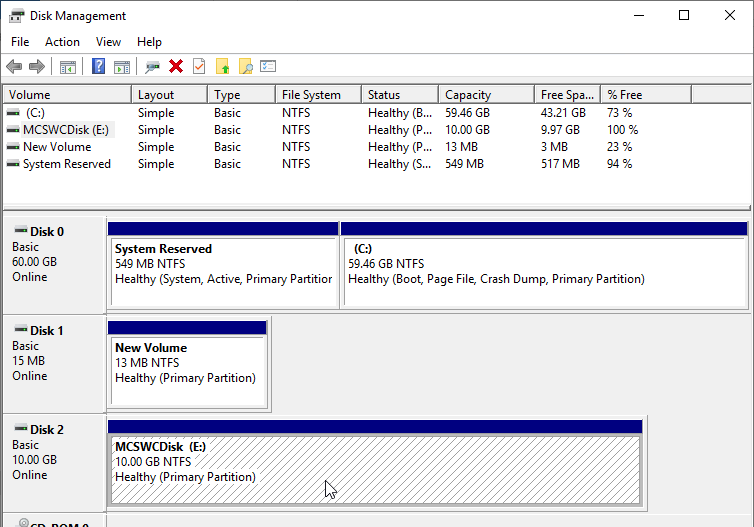This screenshot has height=527, width=754.
Task: Click the Back arrow toolbar icon
Action: coord(14,67)
